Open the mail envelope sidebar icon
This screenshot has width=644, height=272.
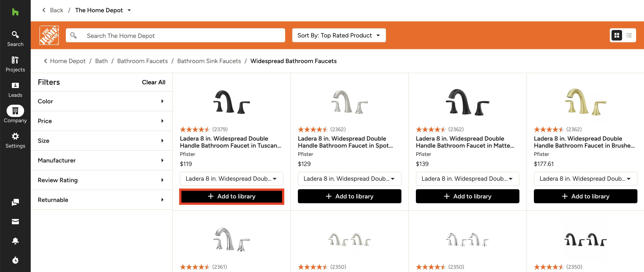(x=15, y=222)
